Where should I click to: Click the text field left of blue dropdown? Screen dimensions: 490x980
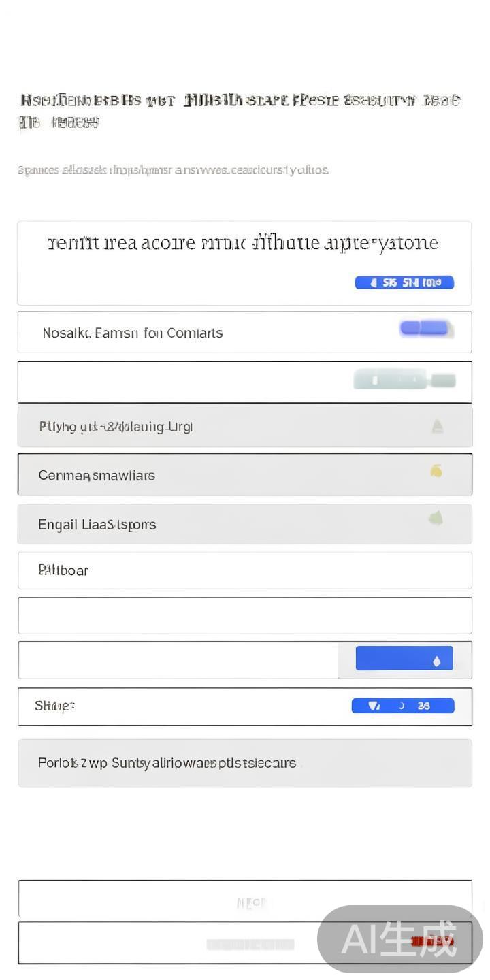[178, 660]
